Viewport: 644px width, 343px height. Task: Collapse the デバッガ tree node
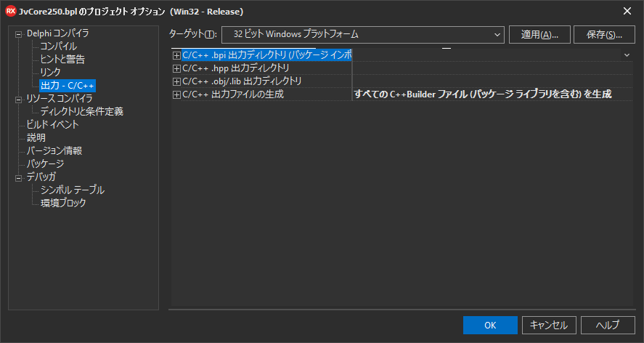18,178
